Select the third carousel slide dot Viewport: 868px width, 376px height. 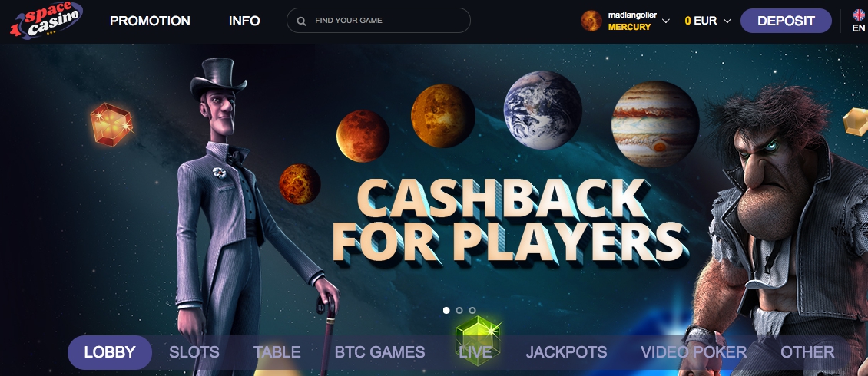(x=472, y=310)
